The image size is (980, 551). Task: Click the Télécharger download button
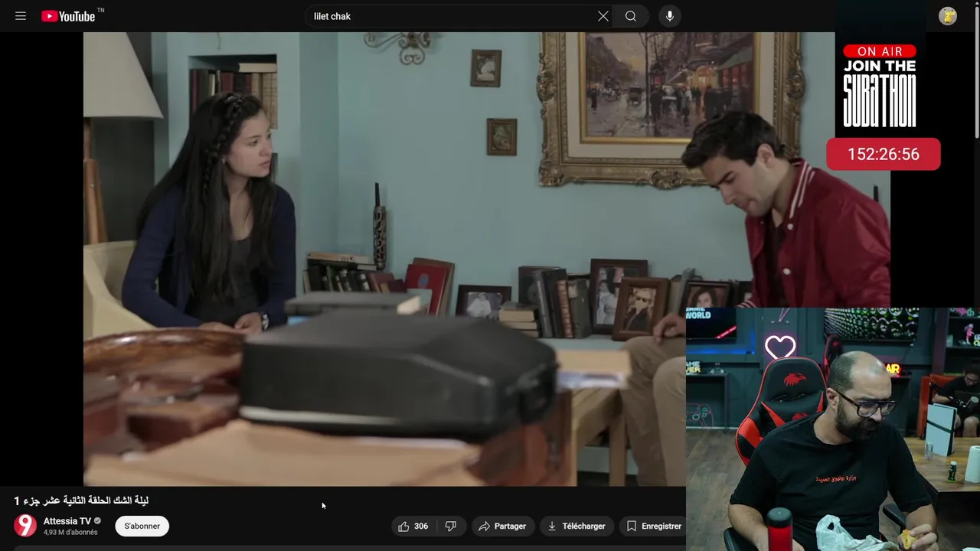(576, 526)
